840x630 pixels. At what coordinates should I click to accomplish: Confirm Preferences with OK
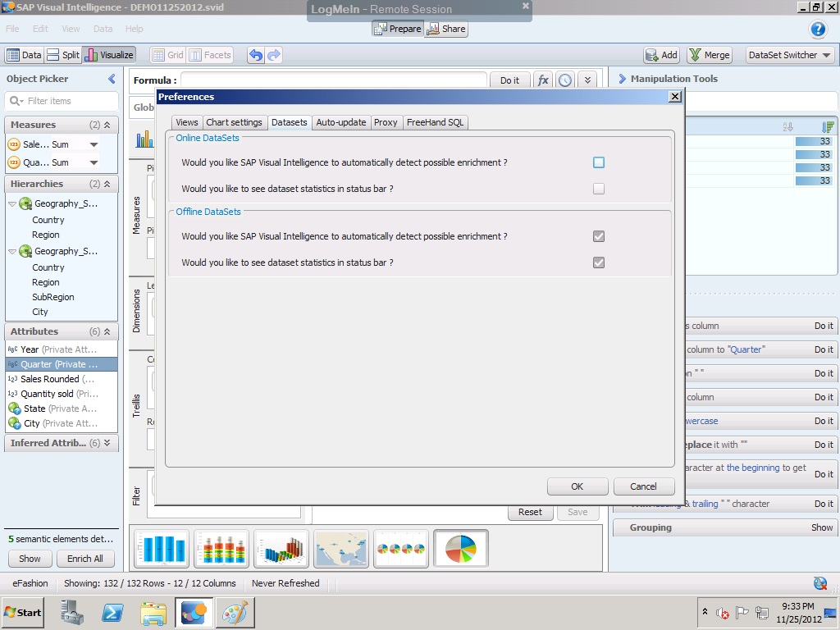577,486
